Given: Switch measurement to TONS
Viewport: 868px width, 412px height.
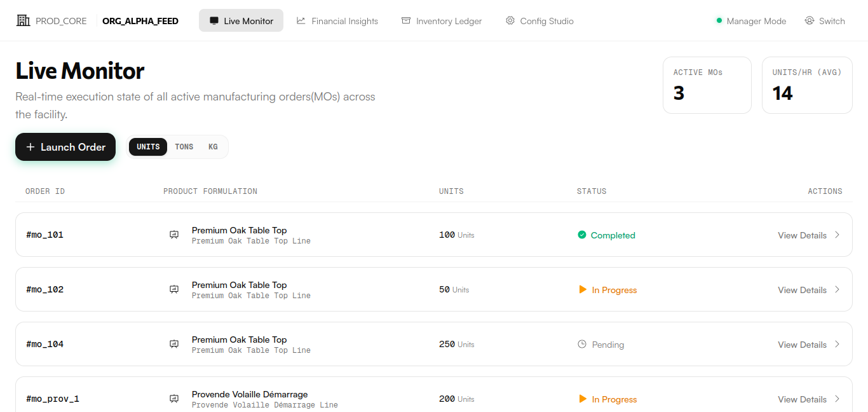Looking at the screenshot, I should [x=184, y=147].
